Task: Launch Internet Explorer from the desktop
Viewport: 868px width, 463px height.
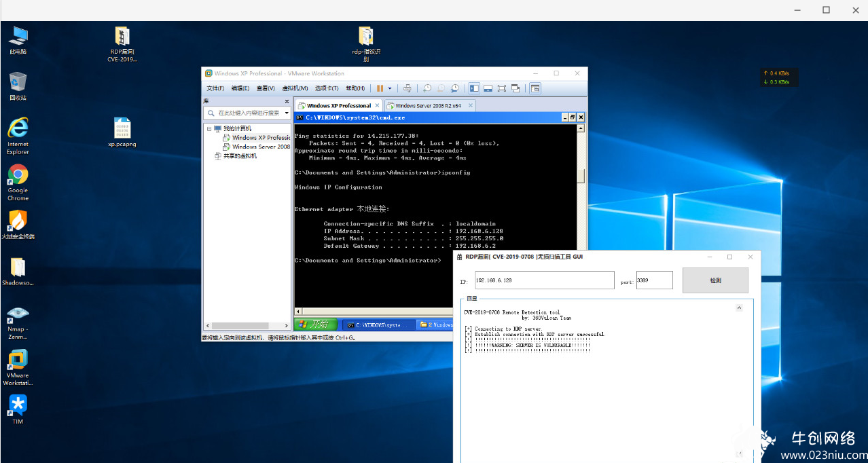Action: [18, 136]
